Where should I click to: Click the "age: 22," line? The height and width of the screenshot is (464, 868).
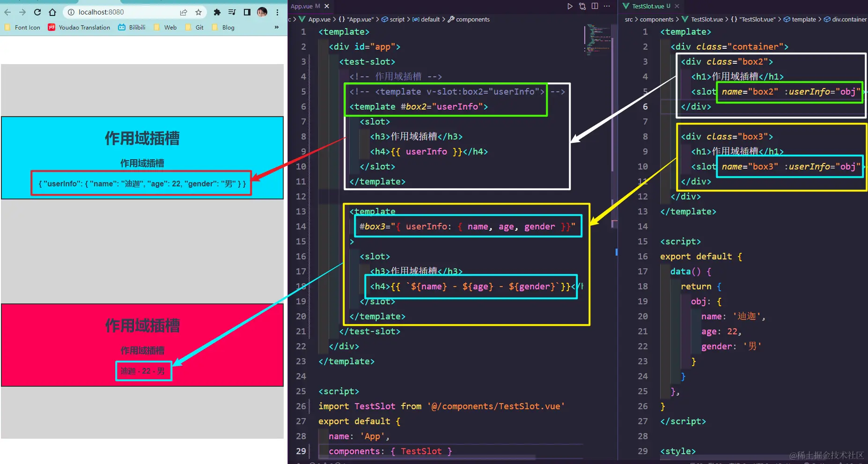[721, 331]
